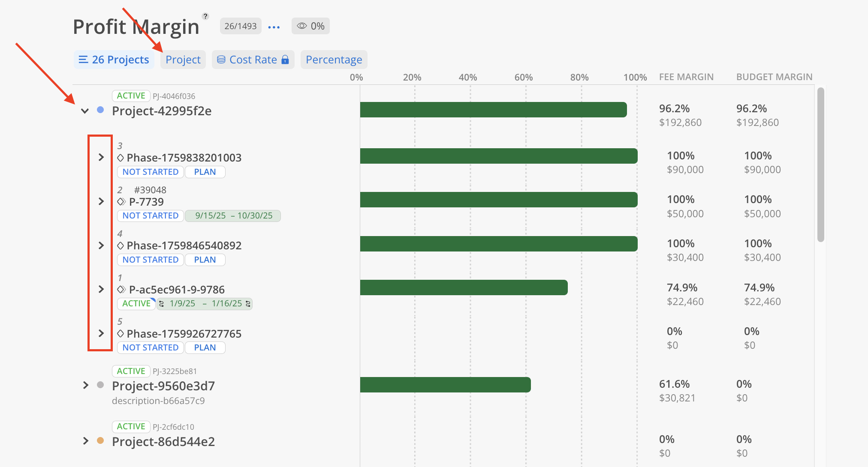Image resolution: width=868 pixels, height=467 pixels.
Task: Click the lock icon on Cost Rate
Action: point(285,60)
